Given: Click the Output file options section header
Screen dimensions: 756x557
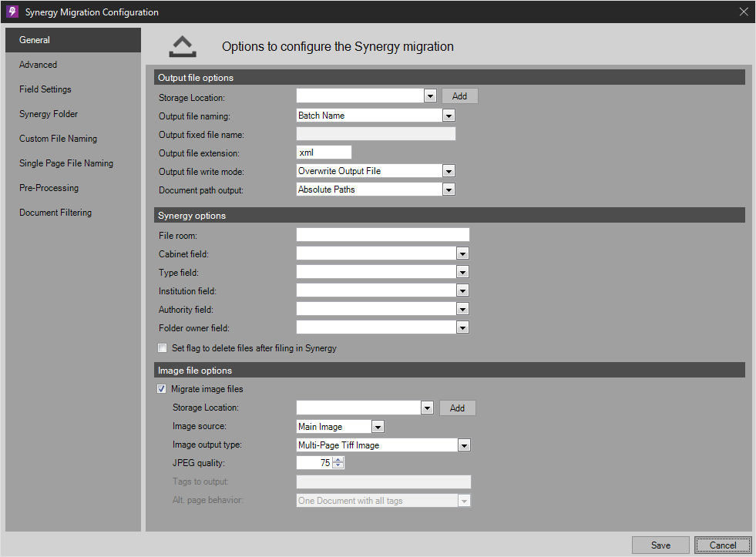Looking at the screenshot, I should (449, 77).
